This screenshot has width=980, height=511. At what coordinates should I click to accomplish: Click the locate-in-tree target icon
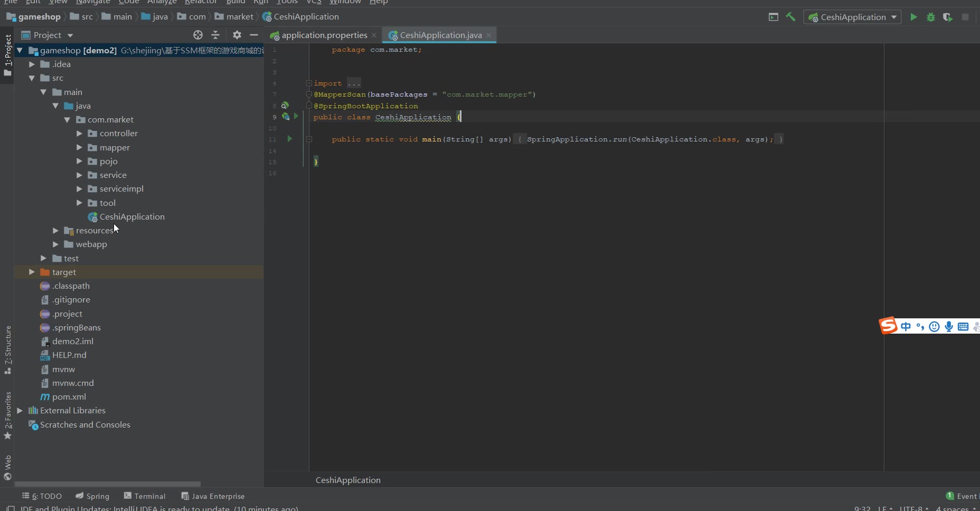(x=198, y=35)
